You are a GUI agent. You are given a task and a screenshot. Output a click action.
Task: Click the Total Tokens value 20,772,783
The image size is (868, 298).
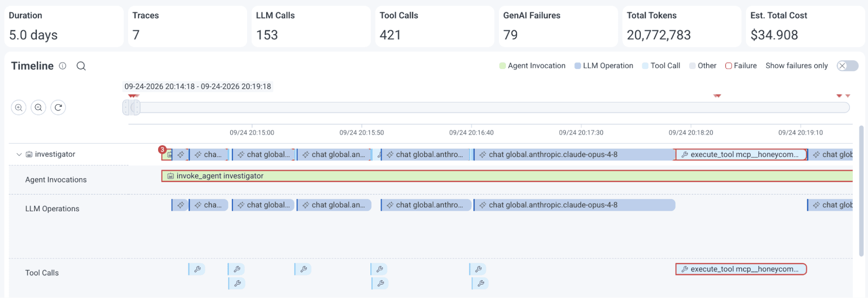coord(659,35)
